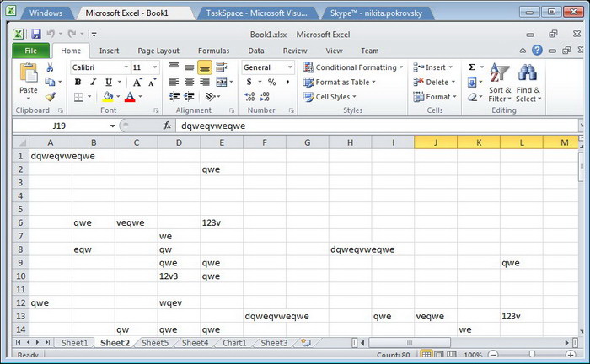Image resolution: width=590 pixels, height=364 pixels.
Task: Click Decrease Decimal icon
Action: [265, 97]
